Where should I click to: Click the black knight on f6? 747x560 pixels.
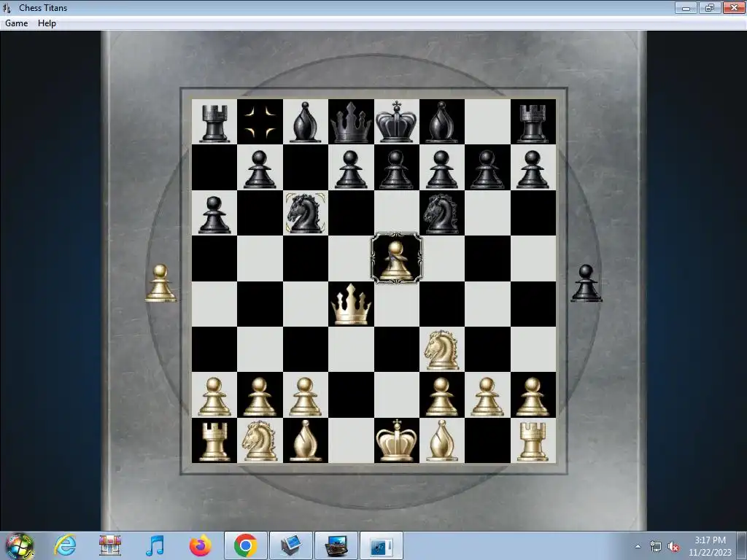tap(441, 213)
